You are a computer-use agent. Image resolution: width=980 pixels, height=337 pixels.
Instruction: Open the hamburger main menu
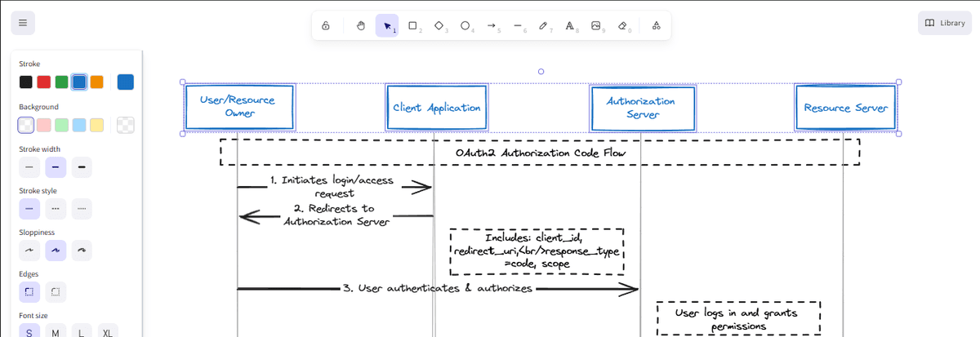pyautogui.click(x=23, y=23)
